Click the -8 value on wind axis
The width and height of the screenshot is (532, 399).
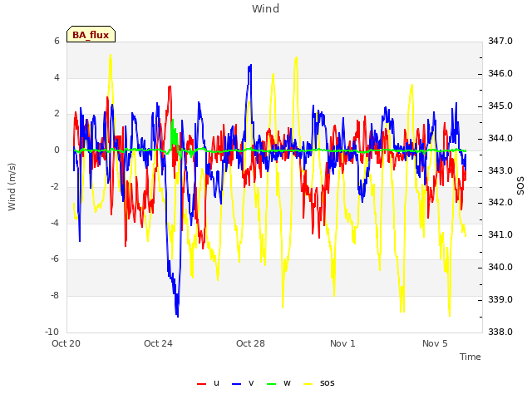[55, 296]
